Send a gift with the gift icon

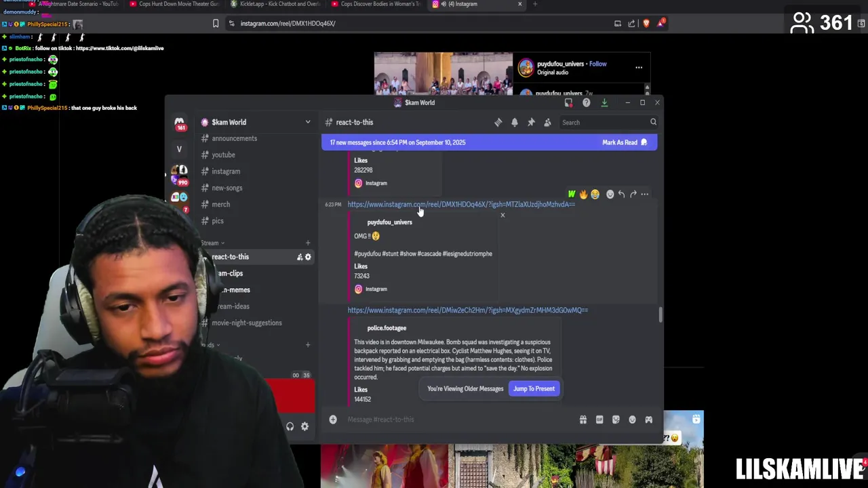click(x=583, y=420)
